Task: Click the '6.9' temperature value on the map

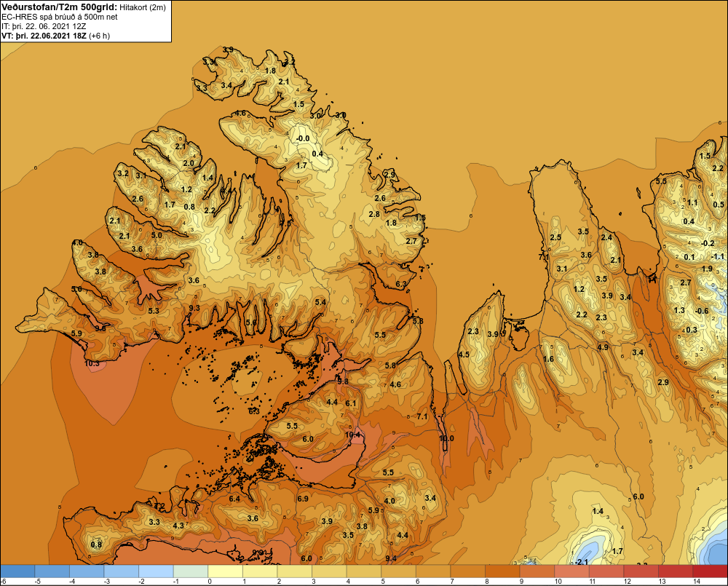Action: pyautogui.click(x=303, y=499)
